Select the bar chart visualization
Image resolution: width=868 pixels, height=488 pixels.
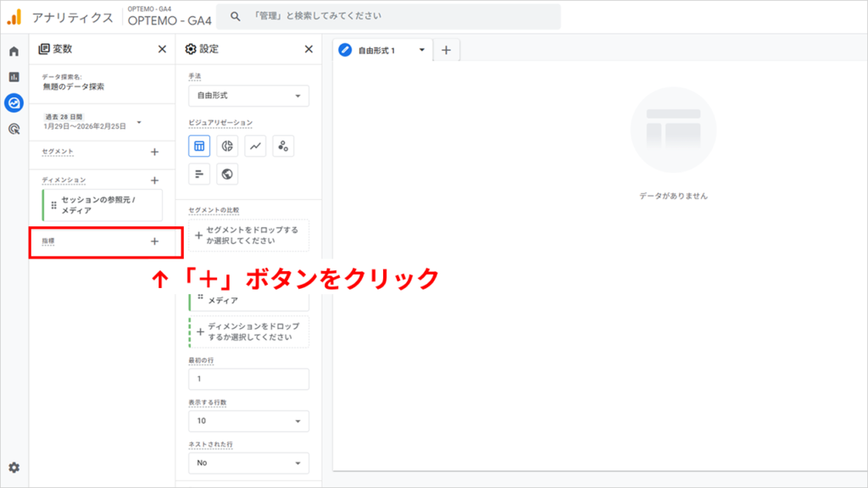tap(200, 174)
